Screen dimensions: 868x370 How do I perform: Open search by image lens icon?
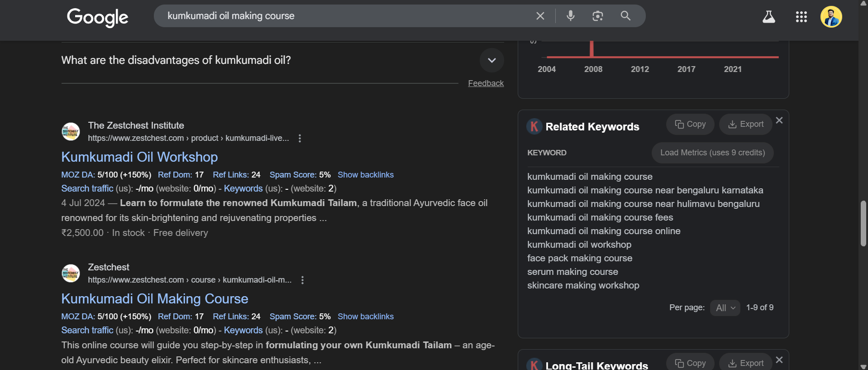(597, 16)
